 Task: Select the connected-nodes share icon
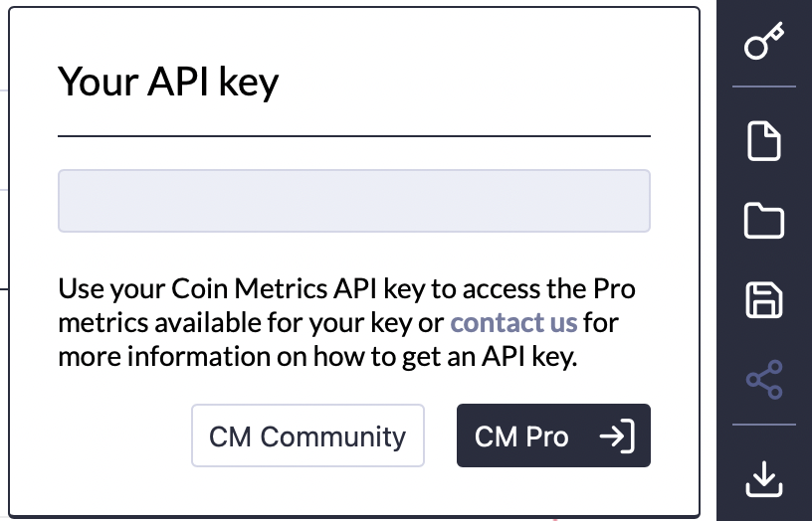[x=764, y=380]
